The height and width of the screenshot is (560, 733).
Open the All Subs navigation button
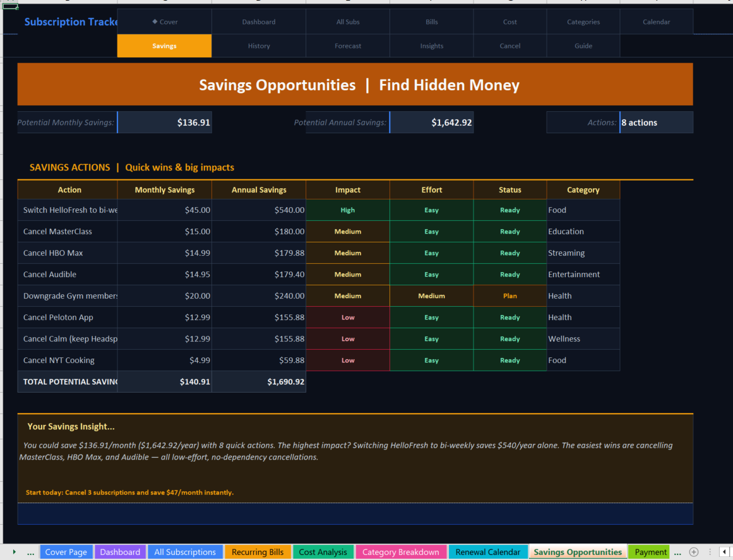point(348,21)
